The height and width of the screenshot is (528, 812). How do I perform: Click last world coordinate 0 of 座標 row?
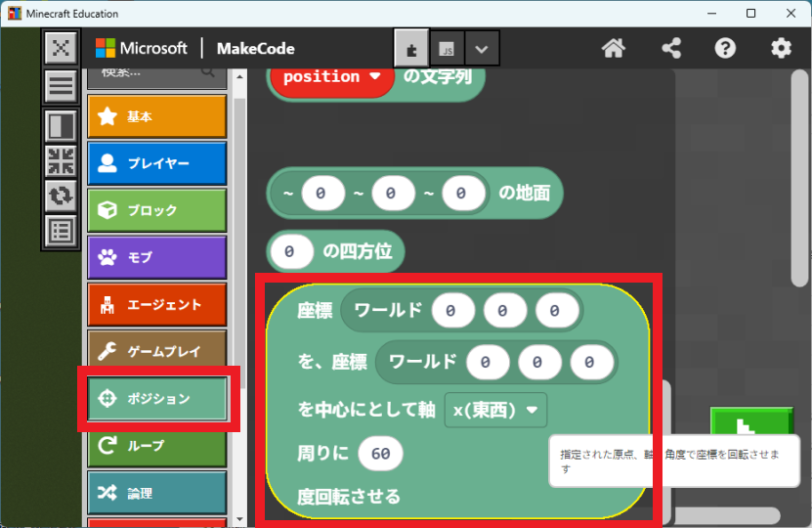coord(557,310)
